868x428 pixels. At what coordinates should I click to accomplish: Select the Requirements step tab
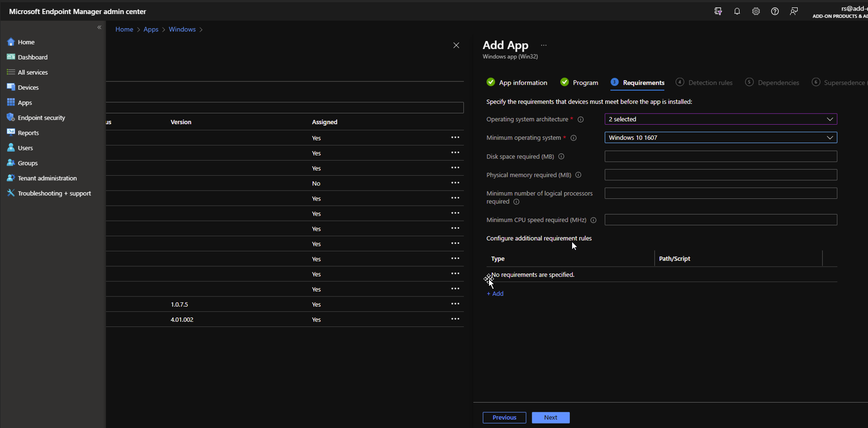(x=638, y=83)
